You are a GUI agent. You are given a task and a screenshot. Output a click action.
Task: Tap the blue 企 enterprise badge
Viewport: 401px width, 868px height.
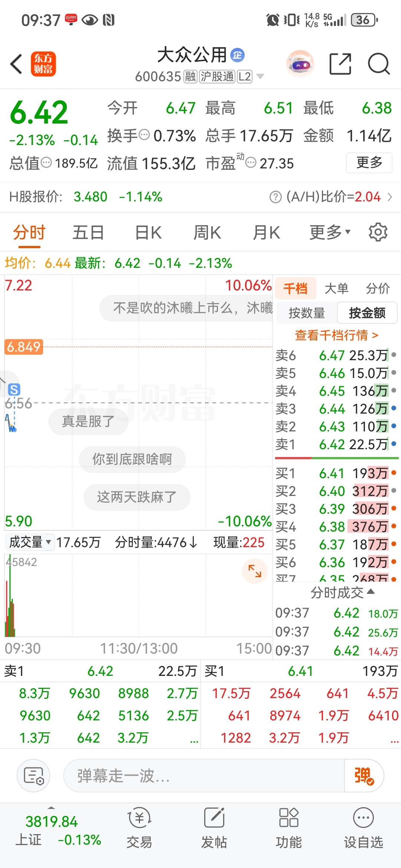(x=238, y=55)
